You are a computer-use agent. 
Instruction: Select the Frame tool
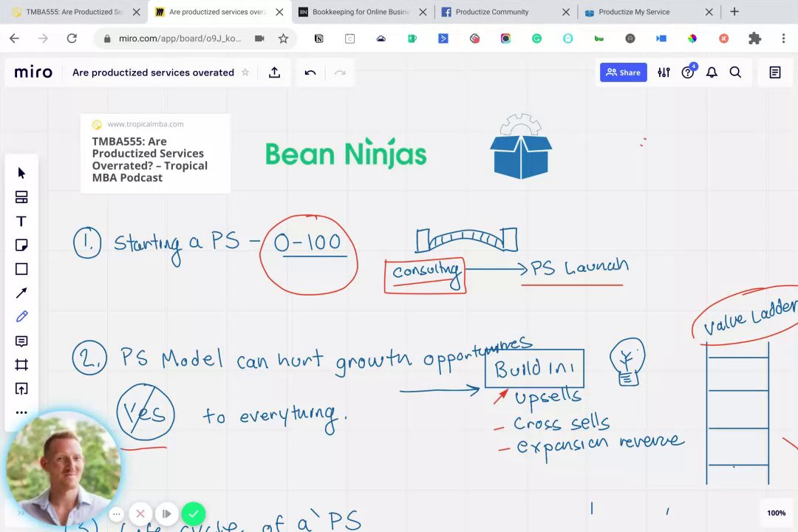tap(21, 364)
